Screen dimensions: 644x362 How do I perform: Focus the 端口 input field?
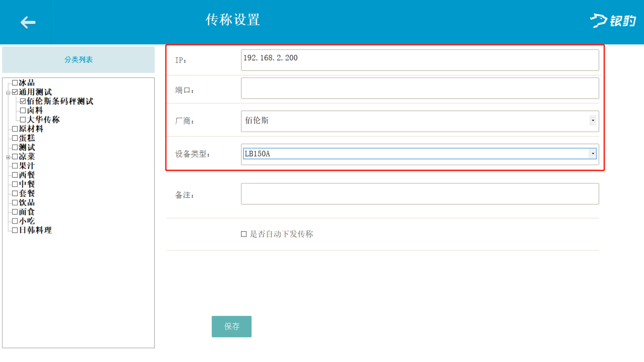420,88
